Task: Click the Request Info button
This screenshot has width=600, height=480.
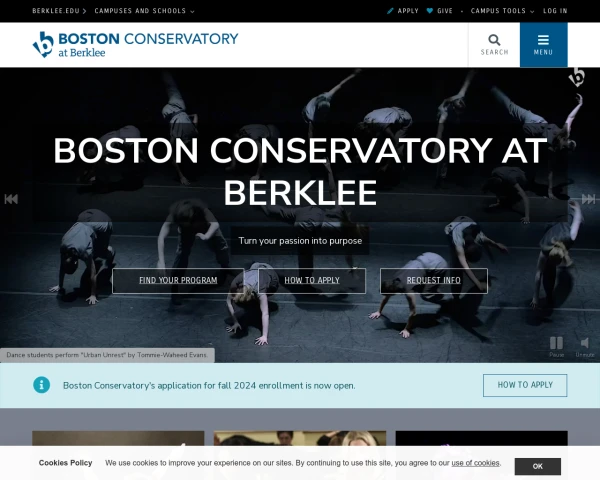Action: [x=434, y=281]
